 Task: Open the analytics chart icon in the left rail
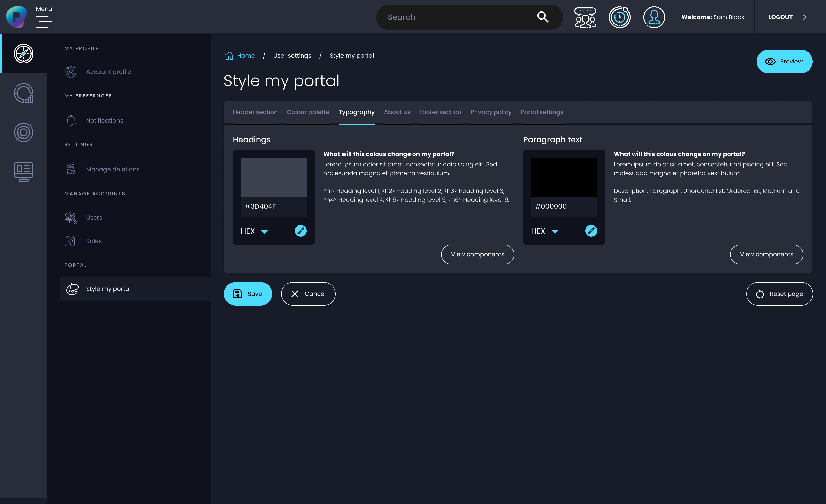click(x=23, y=93)
